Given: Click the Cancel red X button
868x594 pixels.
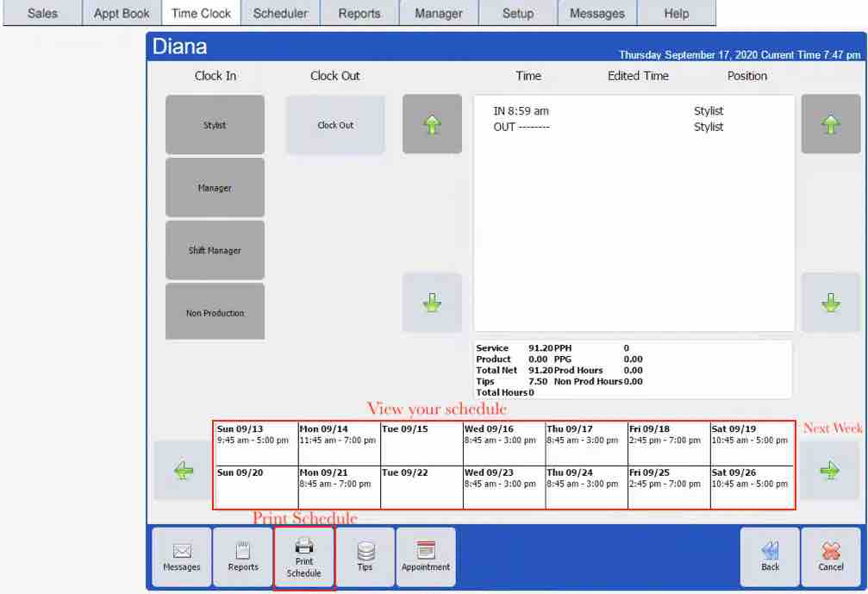Looking at the screenshot, I should (831, 557).
